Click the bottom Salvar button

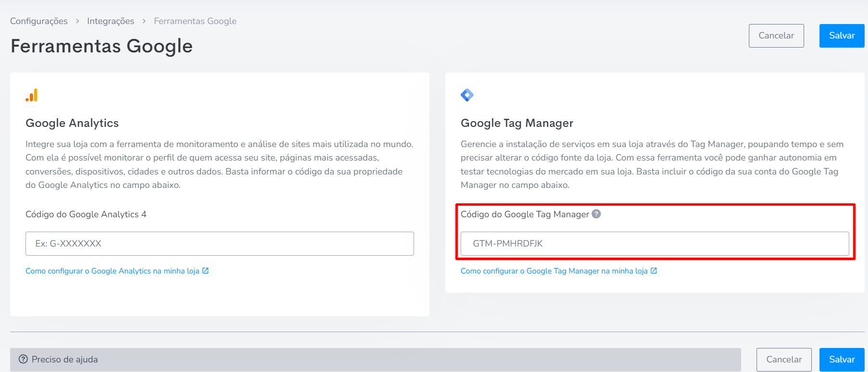tap(842, 360)
